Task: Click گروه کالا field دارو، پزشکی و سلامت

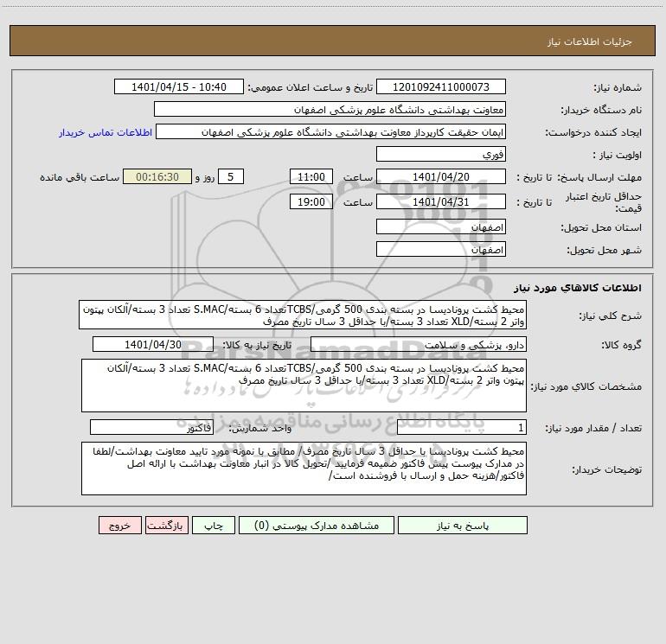Action: (x=419, y=344)
